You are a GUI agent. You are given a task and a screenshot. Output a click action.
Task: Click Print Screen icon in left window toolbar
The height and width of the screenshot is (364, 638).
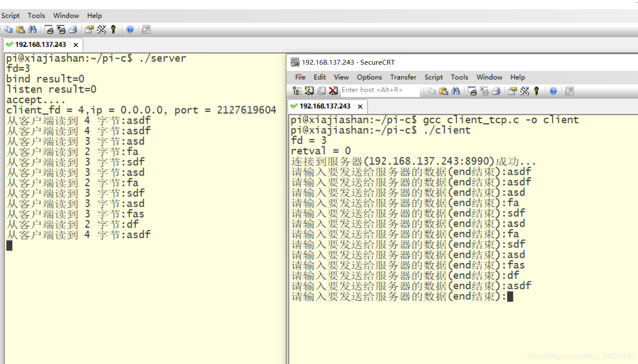pyautogui.click(x=49, y=29)
